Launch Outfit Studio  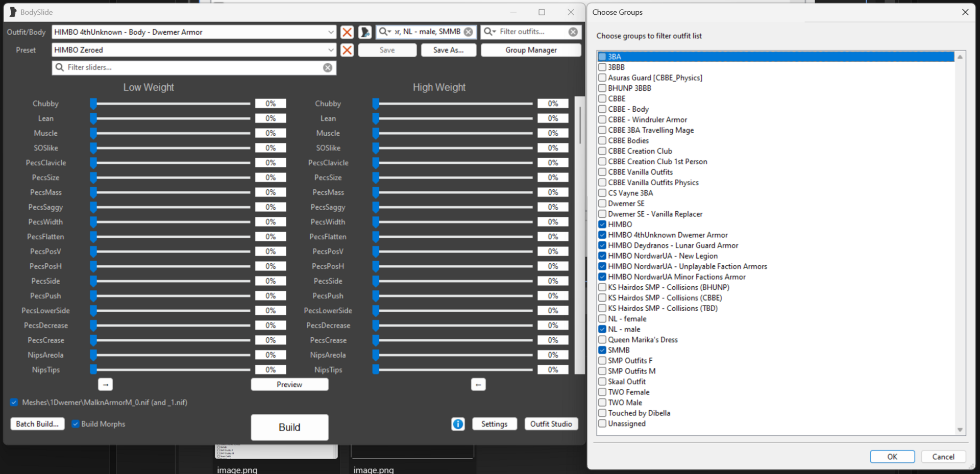coord(551,424)
